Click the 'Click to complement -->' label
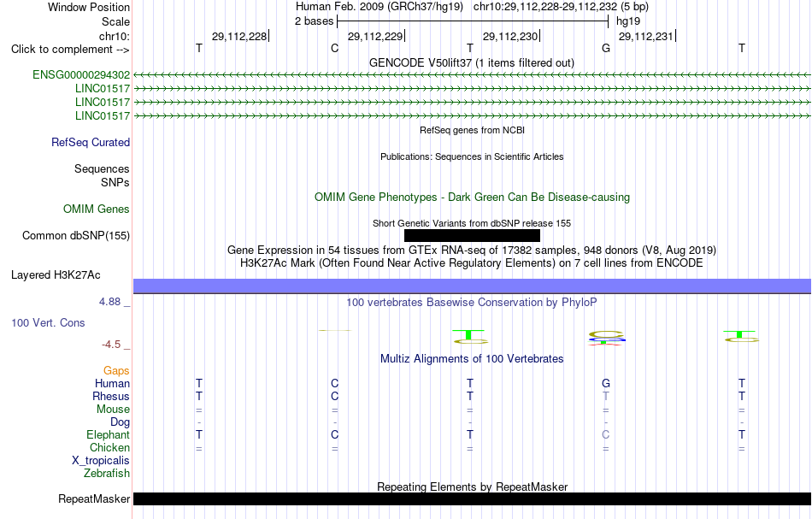812x519 pixels. 70,50
